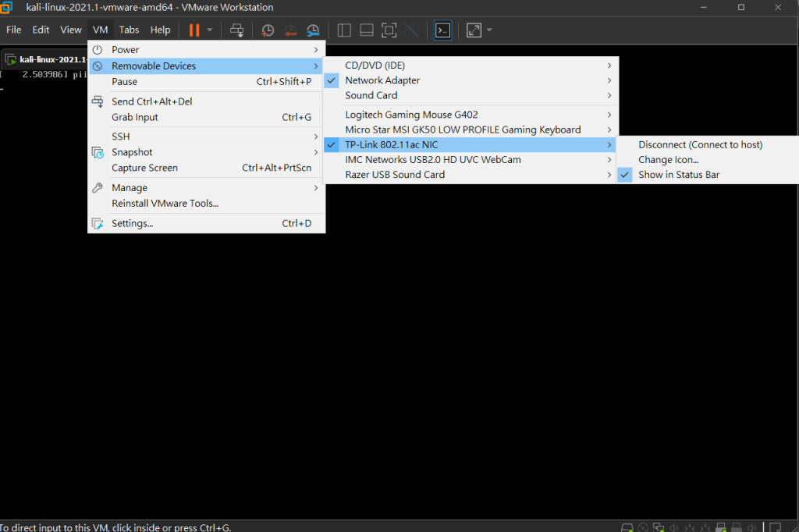Open Snapshot Manager wrench-clock toolbar icon
This screenshot has height=532, width=799.
pyautogui.click(x=313, y=30)
